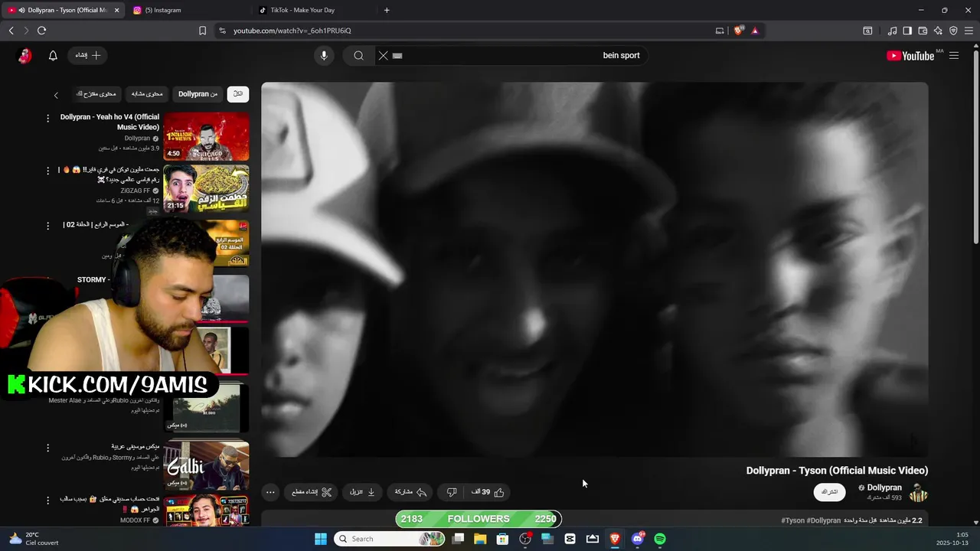Open options for ZIGZAG FF video

click(47, 171)
